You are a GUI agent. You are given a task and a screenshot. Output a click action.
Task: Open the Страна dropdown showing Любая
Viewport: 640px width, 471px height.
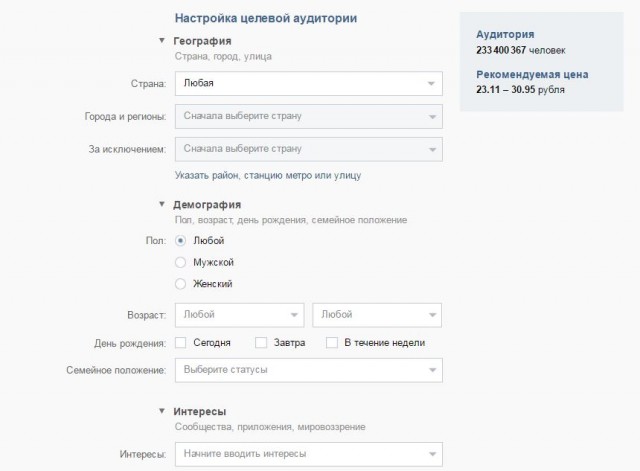coord(309,84)
